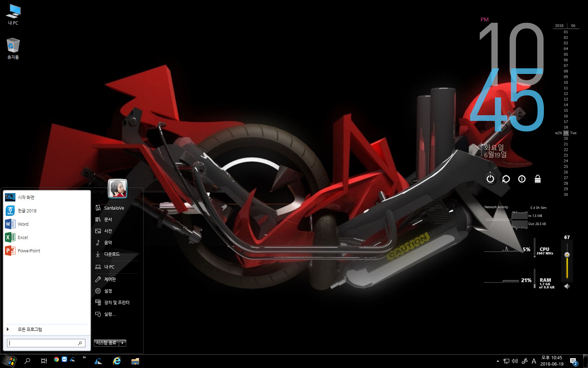Launch PowerPoint from Start menu

[x=47, y=251]
